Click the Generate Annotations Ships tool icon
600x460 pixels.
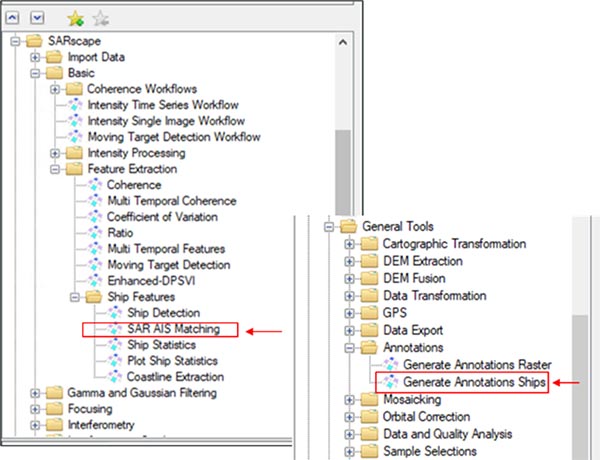391,382
